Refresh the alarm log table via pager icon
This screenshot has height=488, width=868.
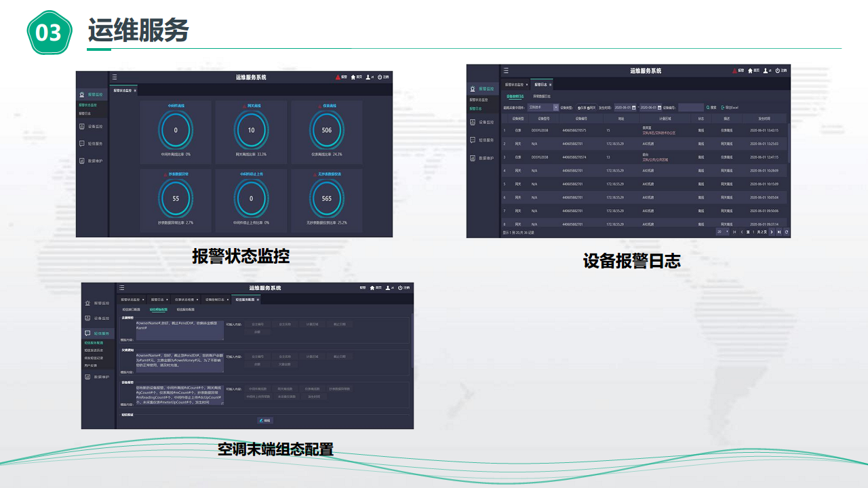pos(787,232)
